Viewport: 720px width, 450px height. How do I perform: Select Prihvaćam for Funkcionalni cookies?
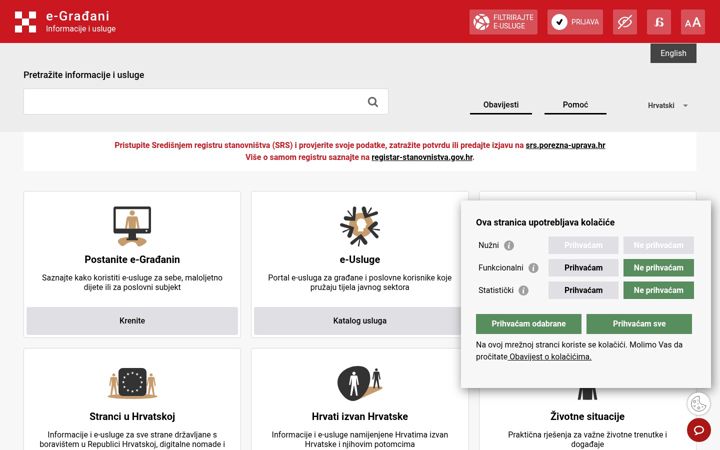tap(583, 268)
